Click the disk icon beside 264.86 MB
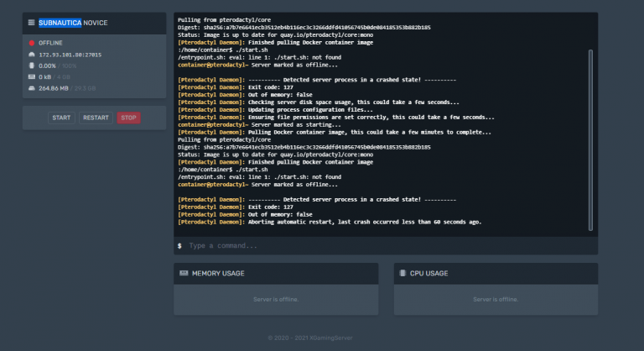 32,87
